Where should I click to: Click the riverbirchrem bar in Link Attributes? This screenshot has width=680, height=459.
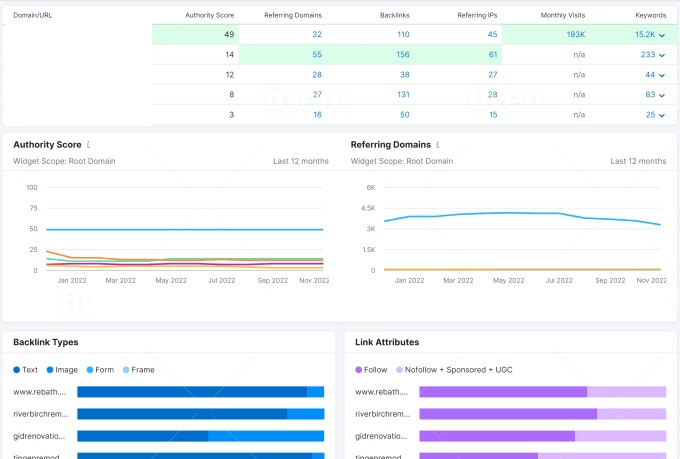(542, 414)
